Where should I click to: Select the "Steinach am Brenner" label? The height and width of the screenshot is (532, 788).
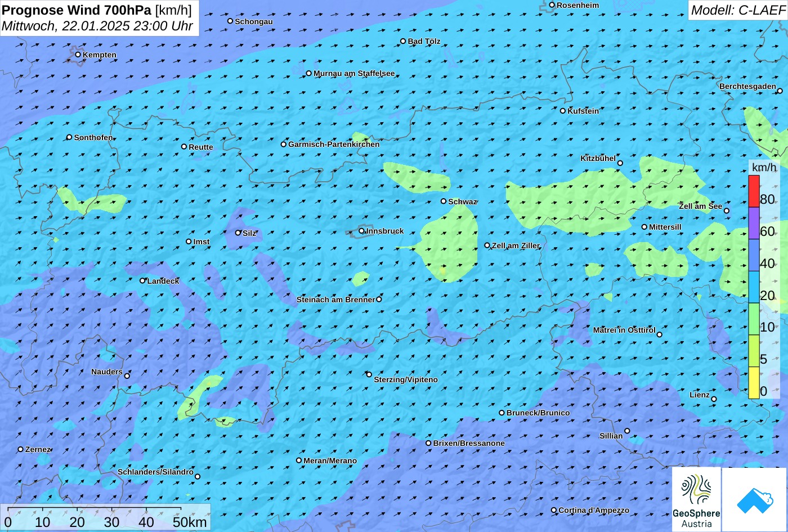[x=335, y=299]
